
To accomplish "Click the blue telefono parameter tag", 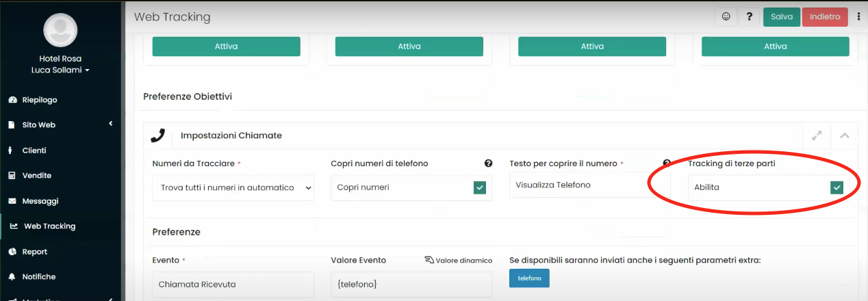I will pos(529,278).
